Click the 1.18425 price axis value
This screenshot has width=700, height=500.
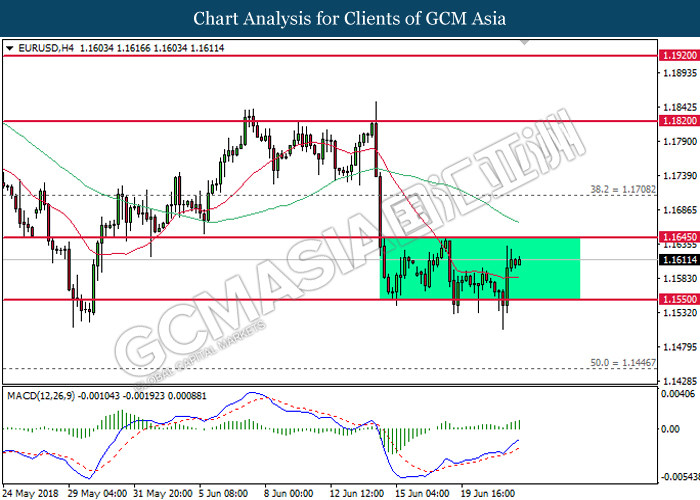680,107
